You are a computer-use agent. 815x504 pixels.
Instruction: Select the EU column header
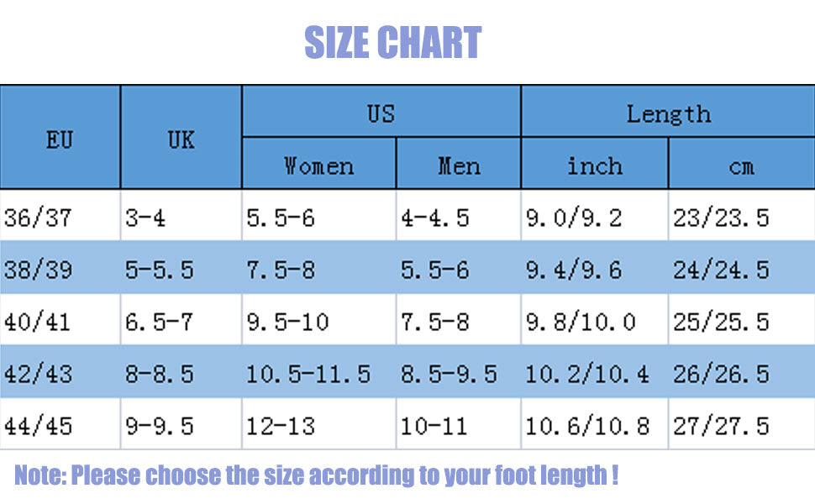pos(60,139)
